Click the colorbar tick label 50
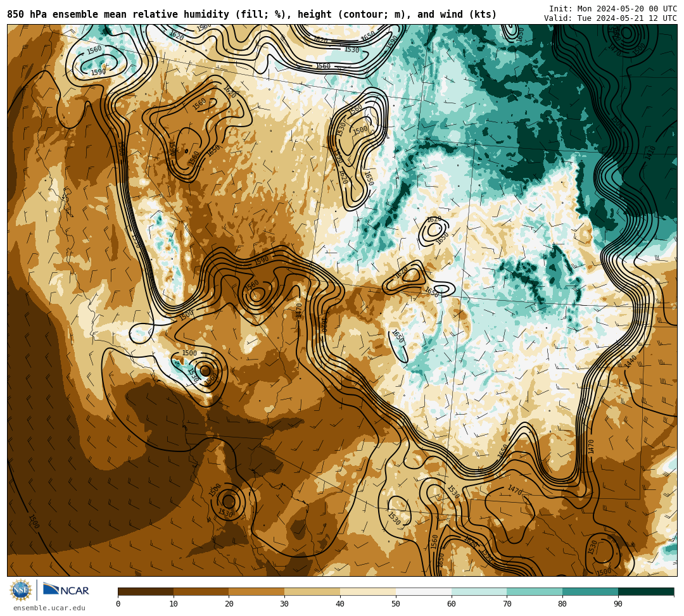 tap(396, 604)
